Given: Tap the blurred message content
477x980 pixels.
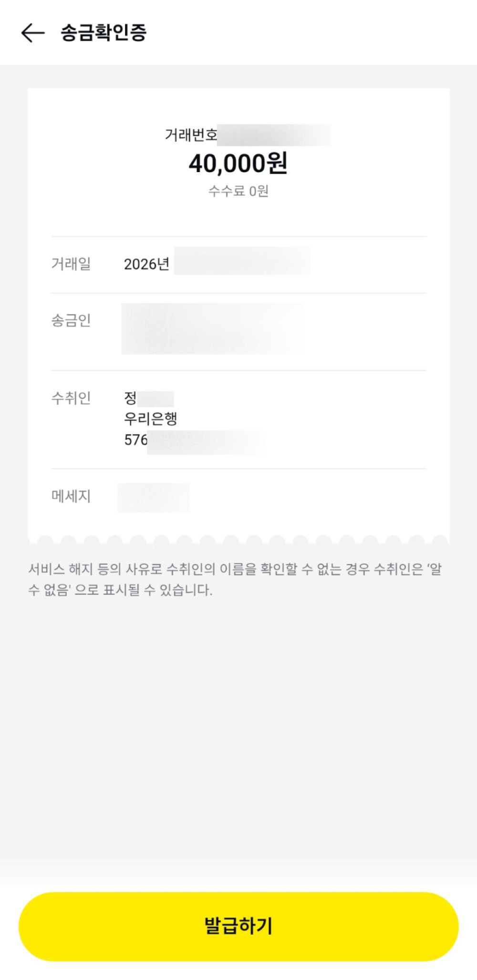Looking at the screenshot, I should coord(154,498).
